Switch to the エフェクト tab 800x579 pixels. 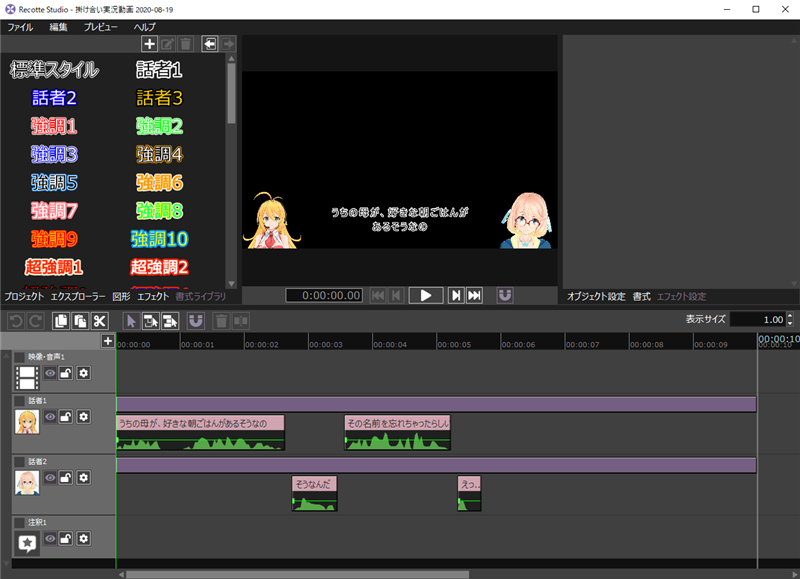[x=153, y=296]
